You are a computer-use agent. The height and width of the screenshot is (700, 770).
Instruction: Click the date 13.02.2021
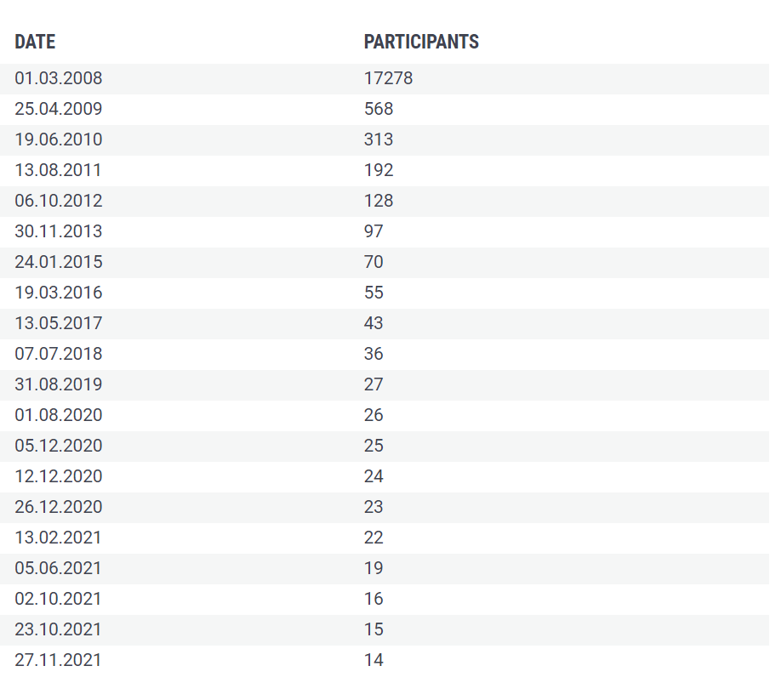coord(58,538)
